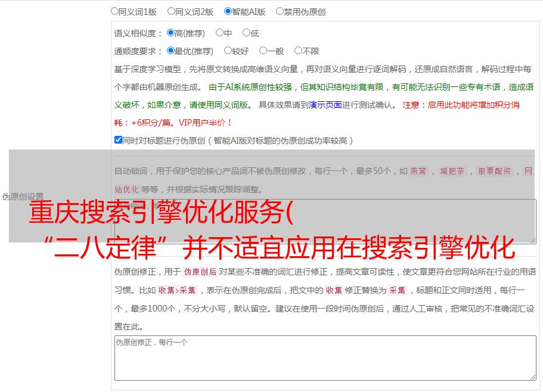Screen dimensions: 543x392
Task: Click the 收集>采集 example tag
Action: 177,290
